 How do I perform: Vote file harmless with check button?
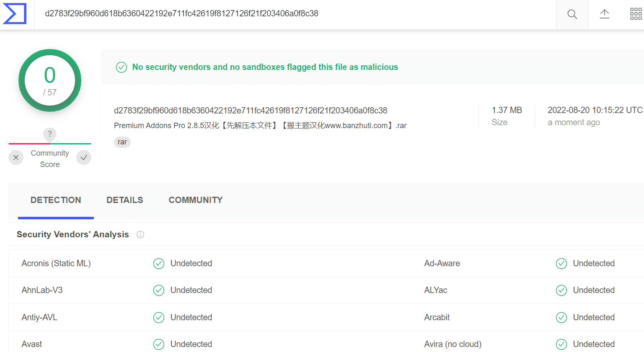coord(84,157)
